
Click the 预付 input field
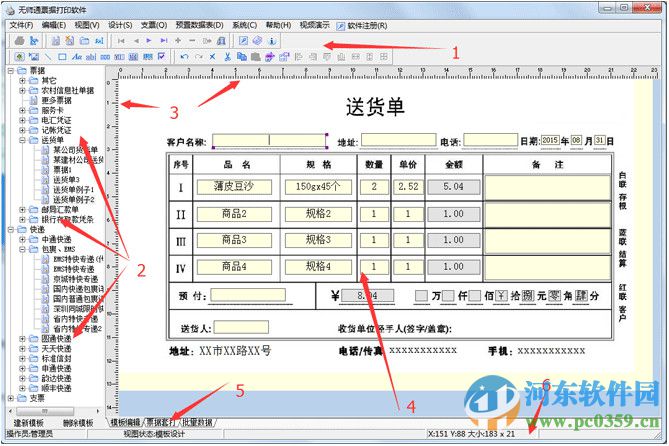coord(248,295)
